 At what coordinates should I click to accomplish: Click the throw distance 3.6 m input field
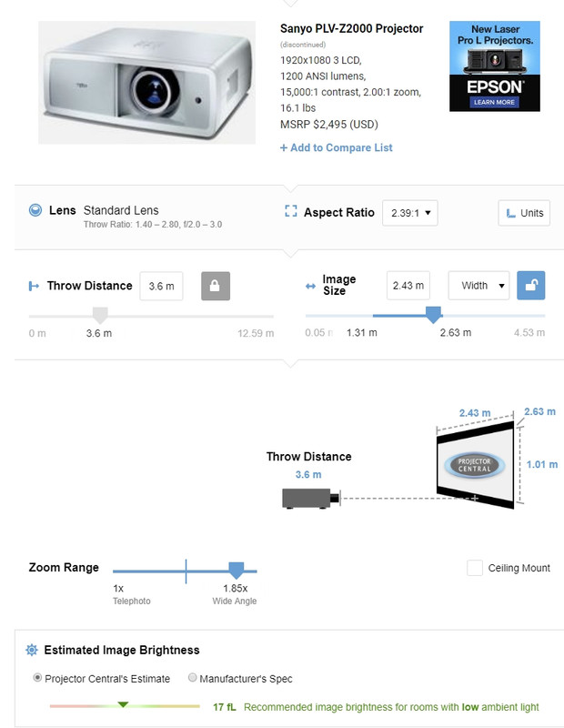[x=161, y=286]
